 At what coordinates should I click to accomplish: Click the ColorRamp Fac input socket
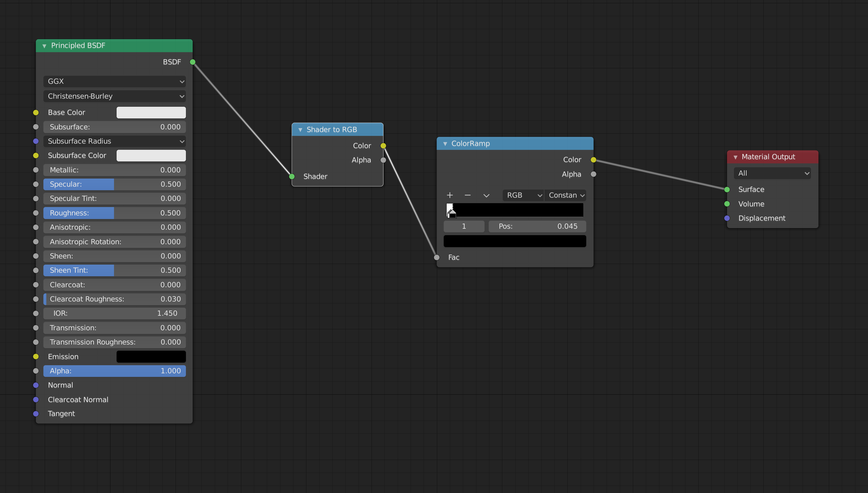point(437,257)
